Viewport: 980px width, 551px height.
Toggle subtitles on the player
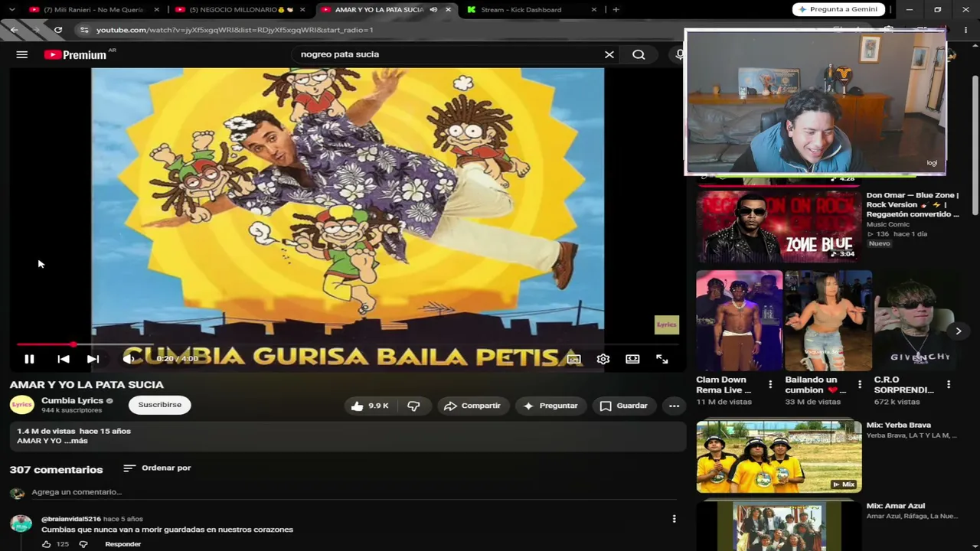(573, 359)
